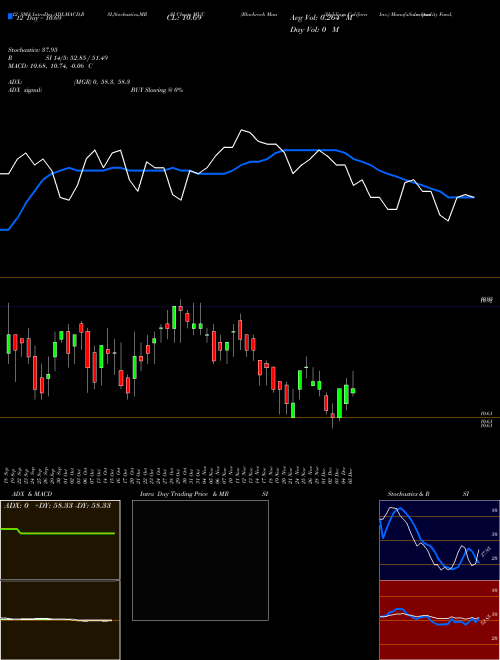
Task: Click the peak of the white price line
Action: pos(242,130)
